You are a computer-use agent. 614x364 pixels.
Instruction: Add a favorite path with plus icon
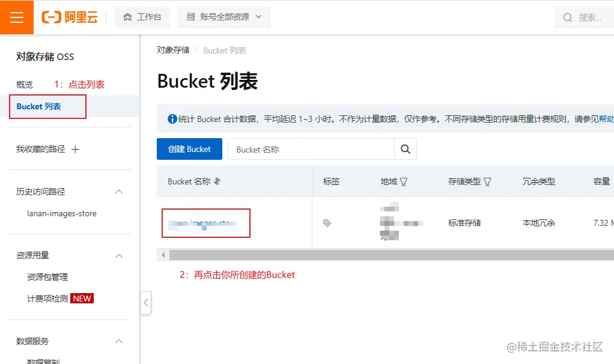pyautogui.click(x=75, y=149)
